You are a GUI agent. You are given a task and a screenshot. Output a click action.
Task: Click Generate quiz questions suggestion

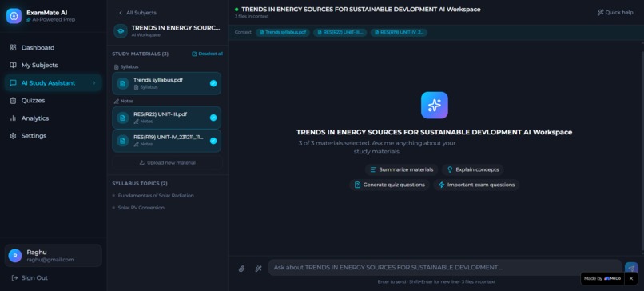[x=389, y=185]
